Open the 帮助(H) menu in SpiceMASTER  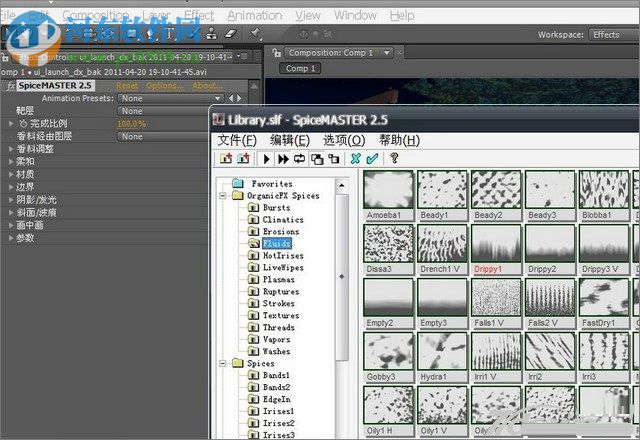pos(399,140)
